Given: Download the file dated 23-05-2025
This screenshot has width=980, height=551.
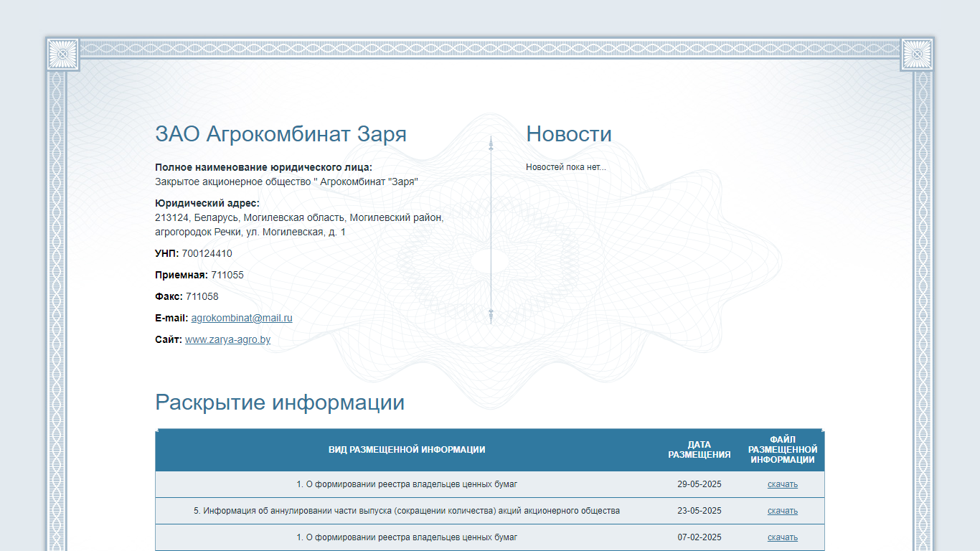Looking at the screenshot, I should [782, 511].
